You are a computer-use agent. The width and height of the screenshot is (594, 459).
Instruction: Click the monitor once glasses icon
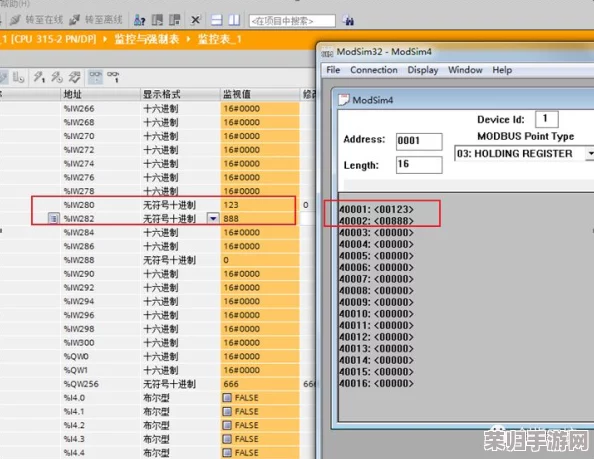click(113, 77)
